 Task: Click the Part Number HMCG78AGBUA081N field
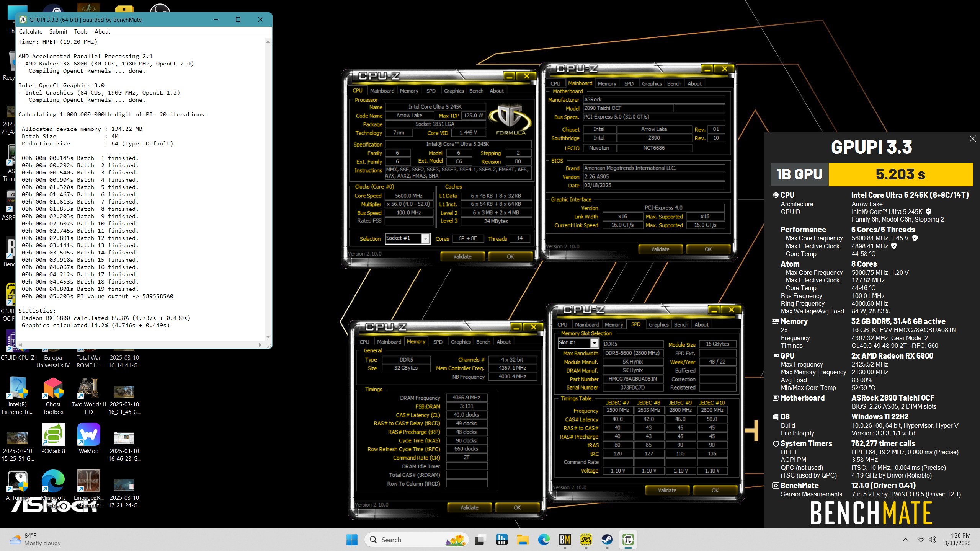click(633, 379)
